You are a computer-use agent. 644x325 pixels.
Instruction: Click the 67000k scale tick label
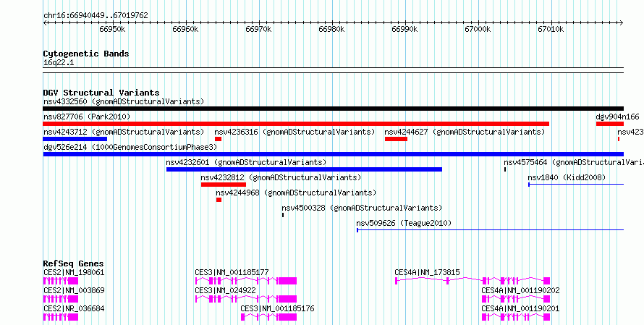tap(478, 29)
